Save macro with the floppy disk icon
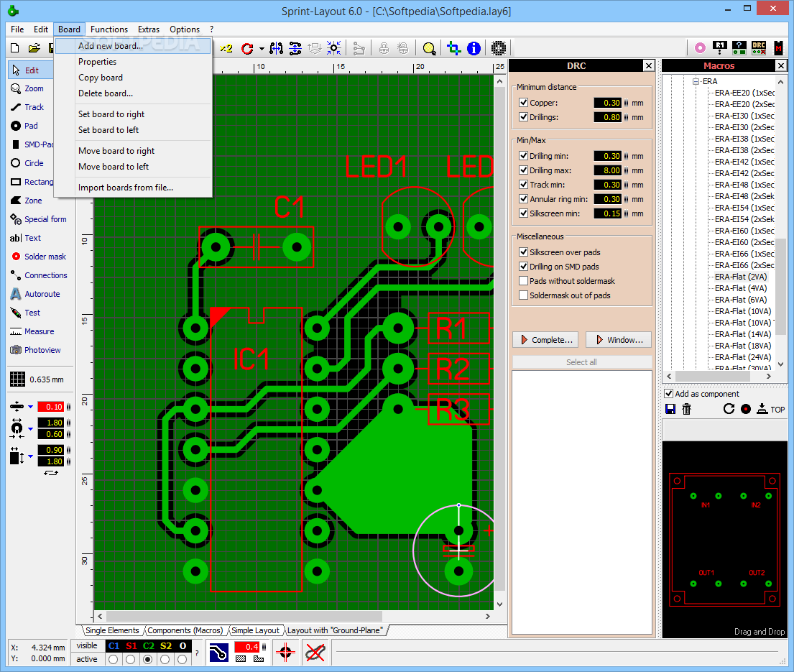 (x=670, y=409)
